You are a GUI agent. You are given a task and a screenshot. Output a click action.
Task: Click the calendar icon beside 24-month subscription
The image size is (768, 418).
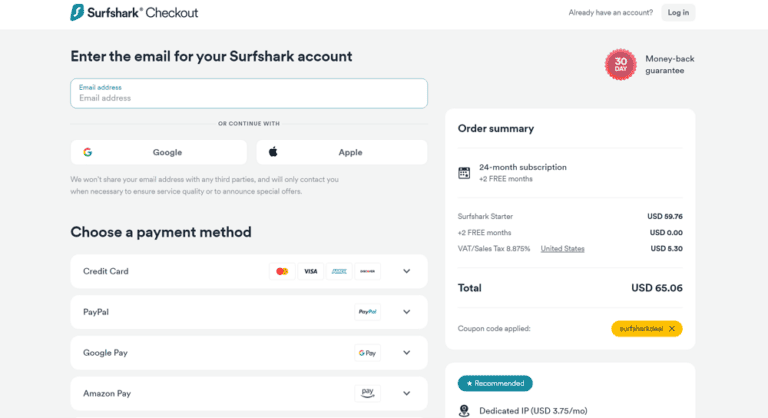click(464, 173)
